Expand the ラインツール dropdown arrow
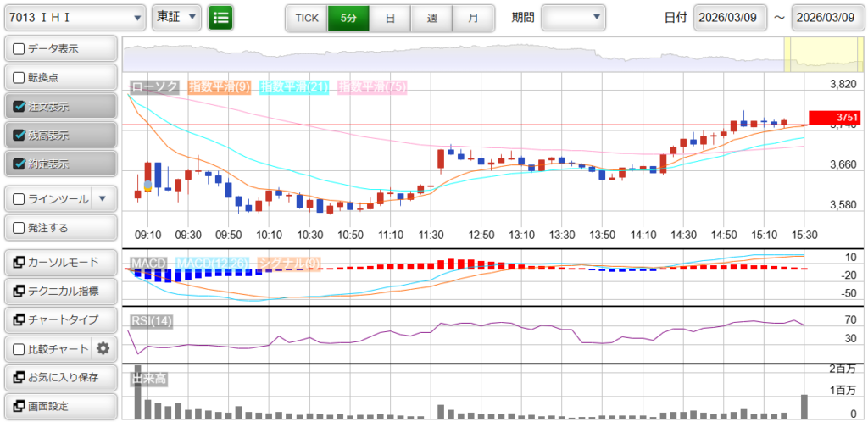This screenshot has height=422, width=868. [103, 199]
